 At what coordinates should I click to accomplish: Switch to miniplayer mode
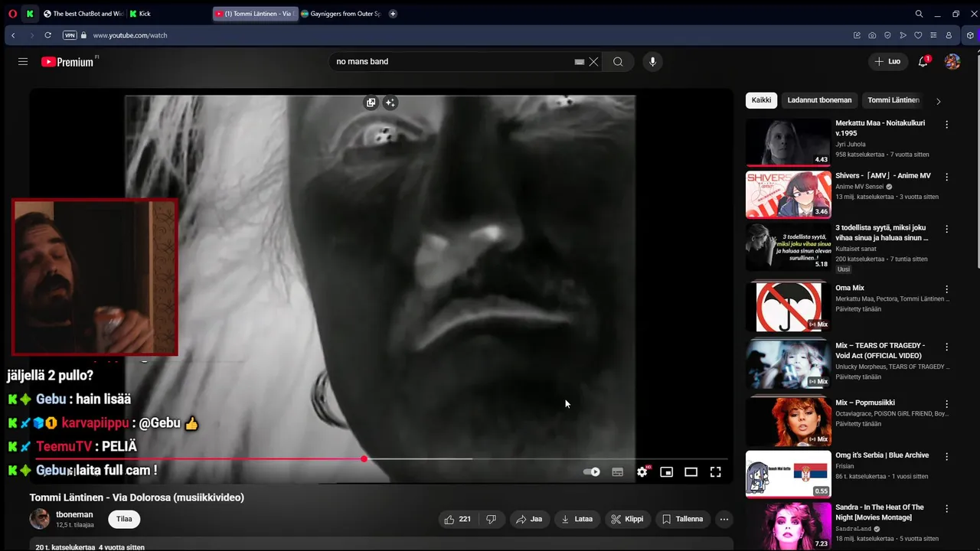666,472
